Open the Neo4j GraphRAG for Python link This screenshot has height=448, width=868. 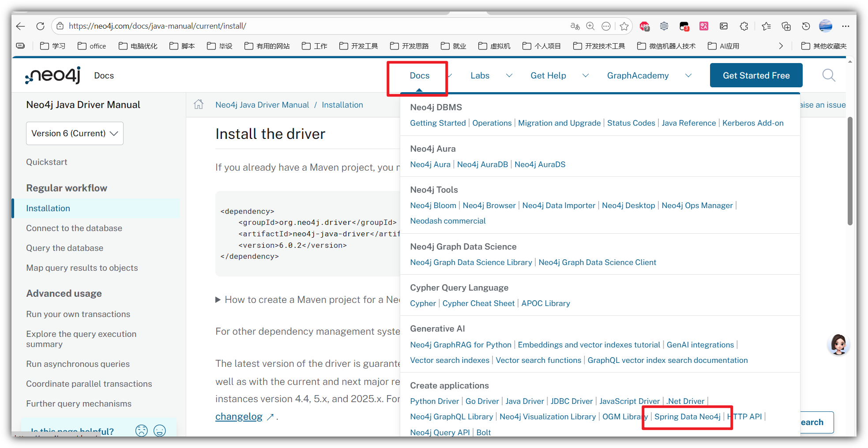click(x=461, y=345)
